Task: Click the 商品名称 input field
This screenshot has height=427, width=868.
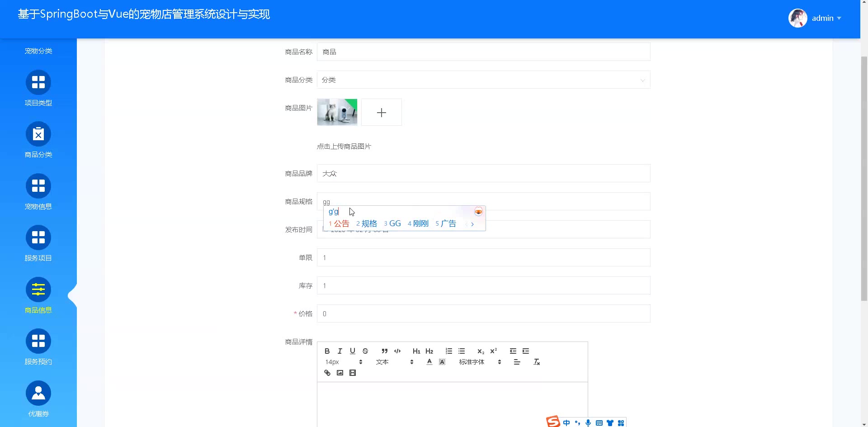Action: [483, 52]
